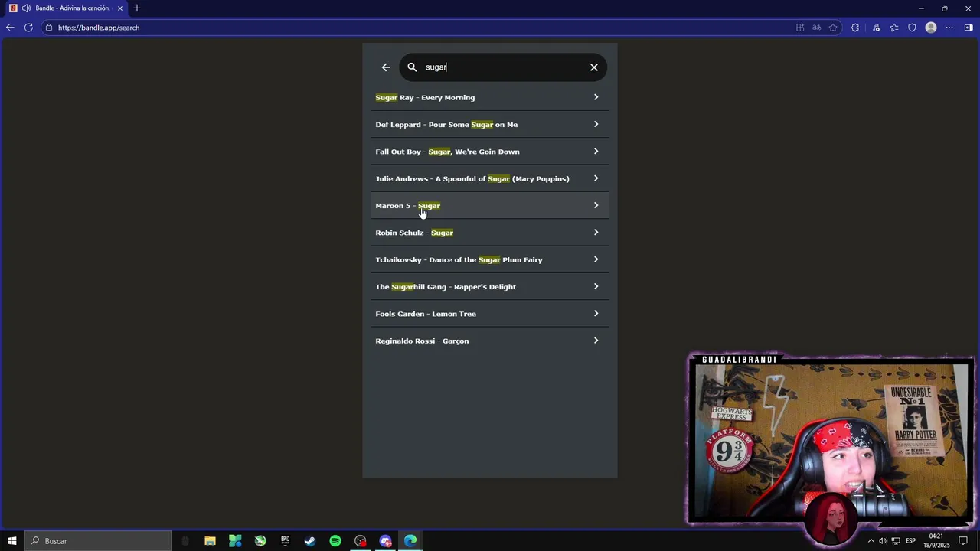Select 'Maroon 5 - Sugar' result
The image size is (980, 551).
click(490, 205)
